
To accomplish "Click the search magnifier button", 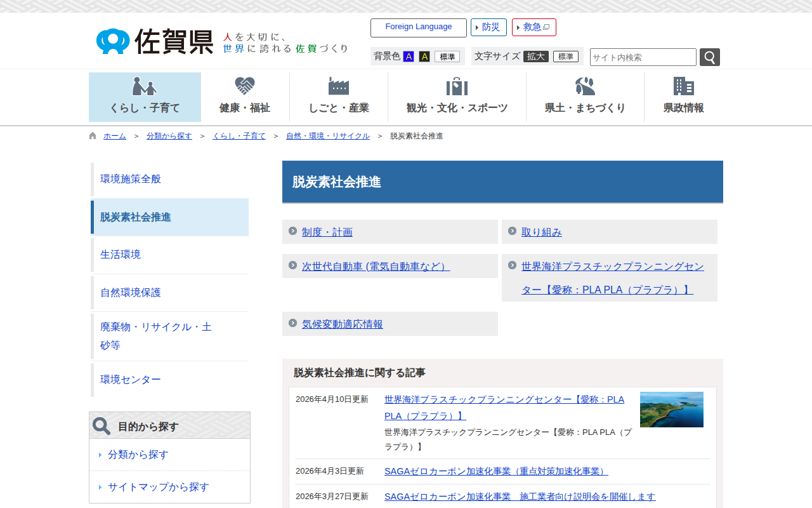I will (709, 57).
